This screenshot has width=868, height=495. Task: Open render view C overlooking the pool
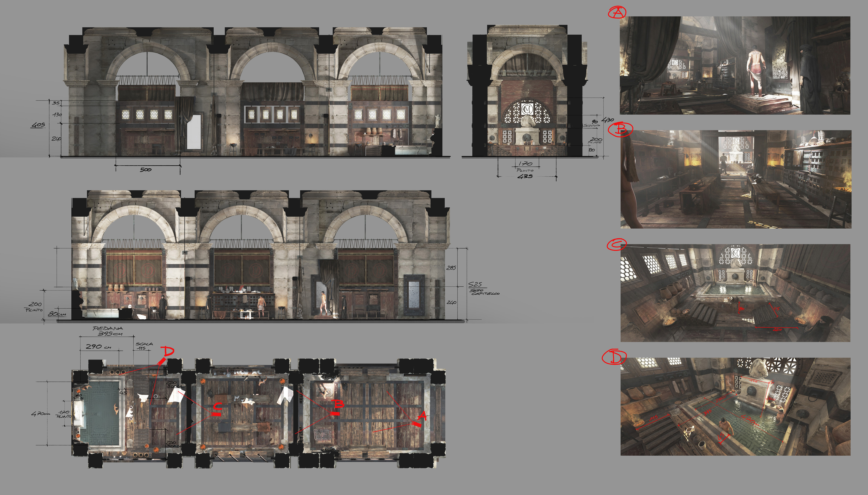[735, 293]
